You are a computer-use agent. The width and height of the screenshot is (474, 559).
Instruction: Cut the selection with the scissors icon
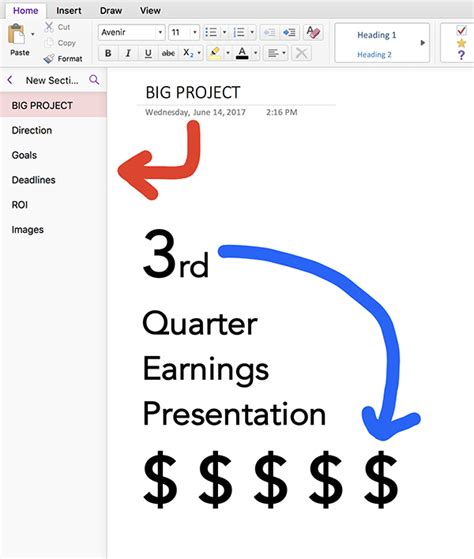(49, 27)
